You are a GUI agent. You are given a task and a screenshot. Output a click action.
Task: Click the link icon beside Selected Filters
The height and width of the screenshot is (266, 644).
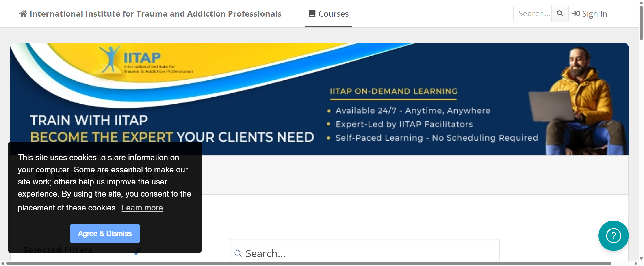click(x=137, y=251)
